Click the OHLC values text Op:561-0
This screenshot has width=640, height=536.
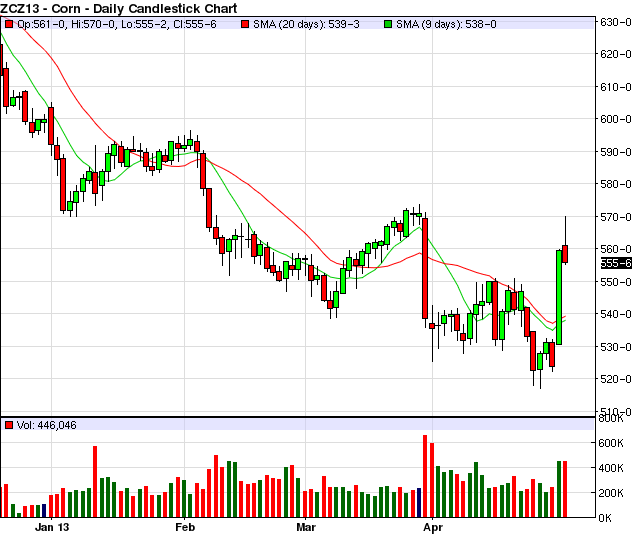click(41, 24)
